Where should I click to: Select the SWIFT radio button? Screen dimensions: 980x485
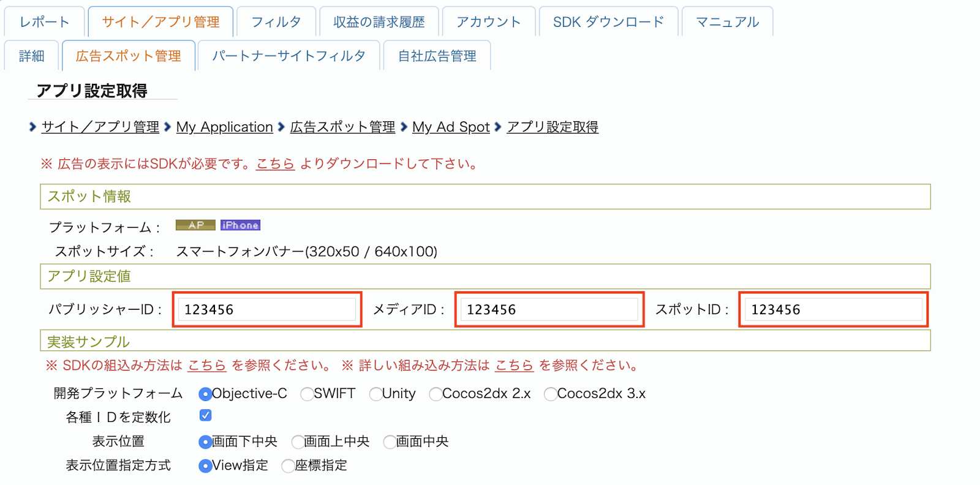(x=307, y=394)
